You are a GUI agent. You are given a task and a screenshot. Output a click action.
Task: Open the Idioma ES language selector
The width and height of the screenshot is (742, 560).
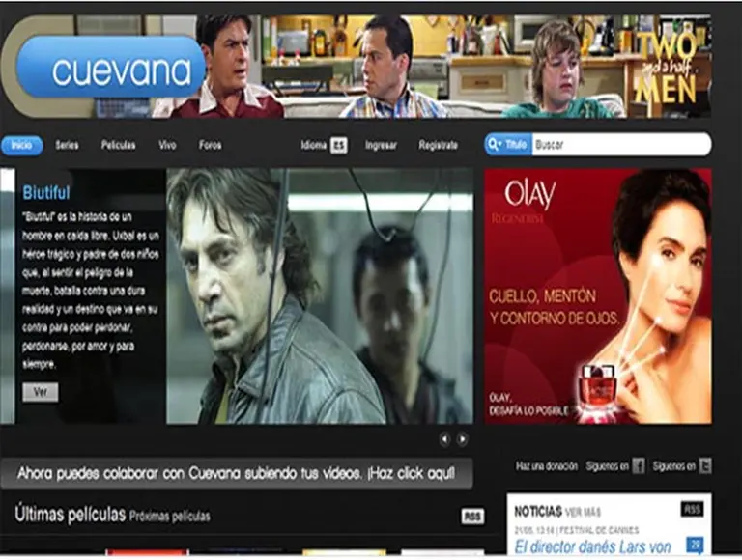coord(325,145)
